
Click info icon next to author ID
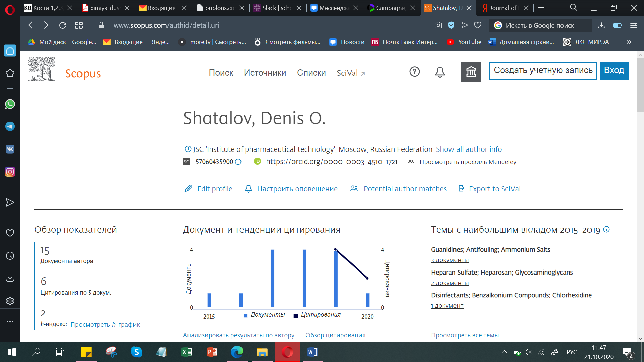pos(238,162)
